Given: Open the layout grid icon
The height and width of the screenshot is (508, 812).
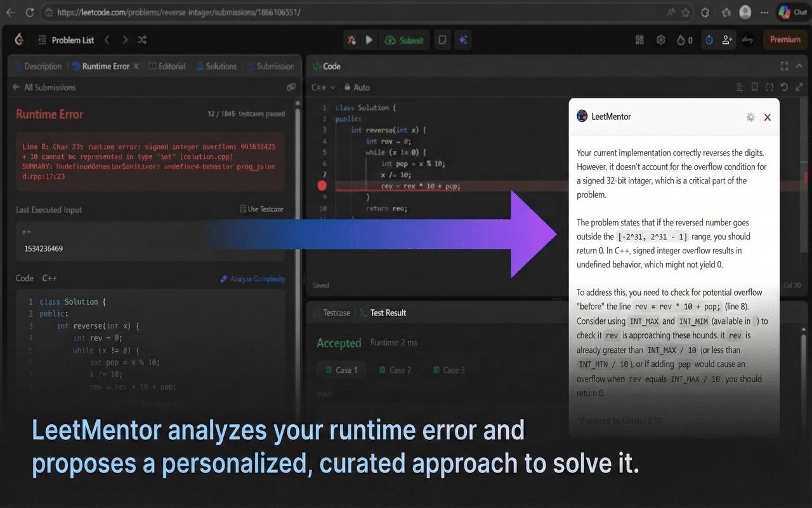Looking at the screenshot, I should pyautogui.click(x=639, y=40).
